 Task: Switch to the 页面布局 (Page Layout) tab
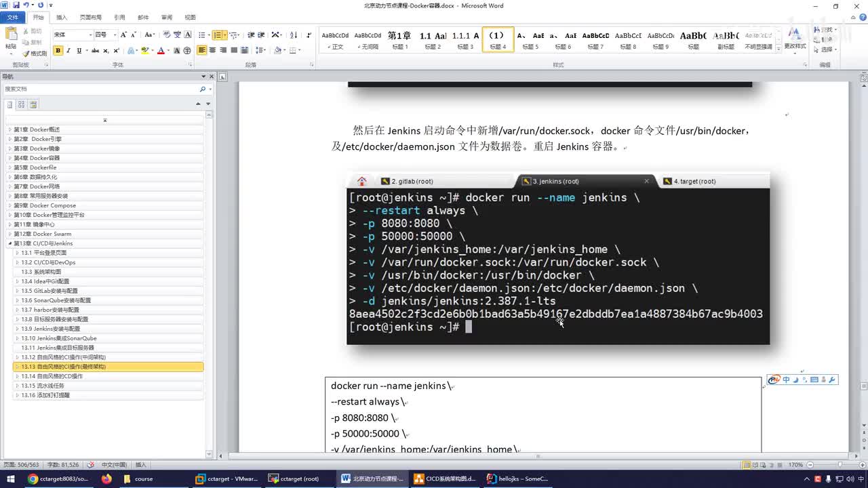(x=90, y=18)
